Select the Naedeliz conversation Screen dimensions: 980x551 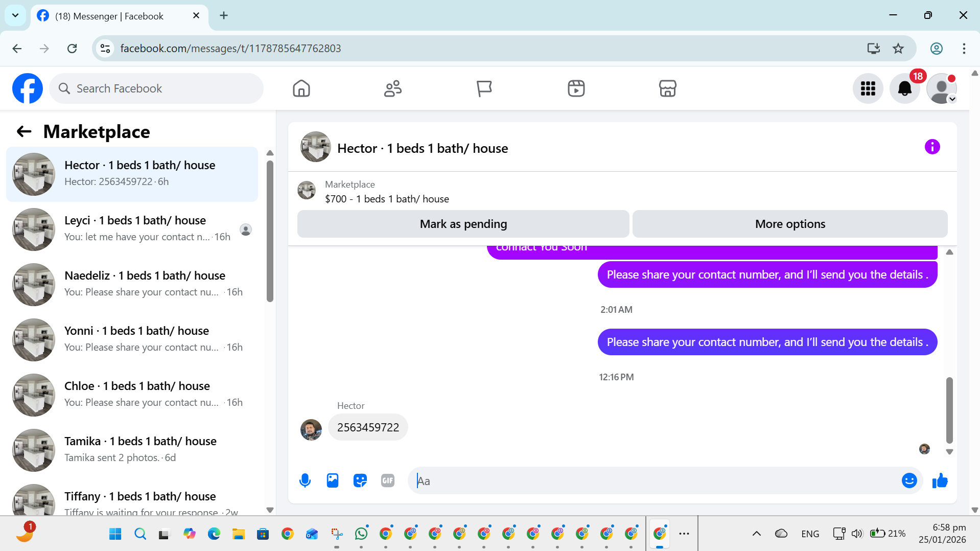(132, 284)
